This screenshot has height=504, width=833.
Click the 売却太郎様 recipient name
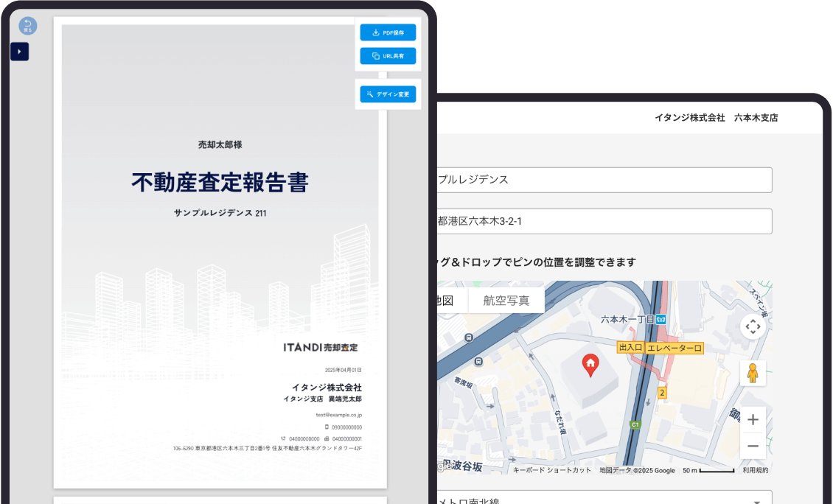coord(220,144)
